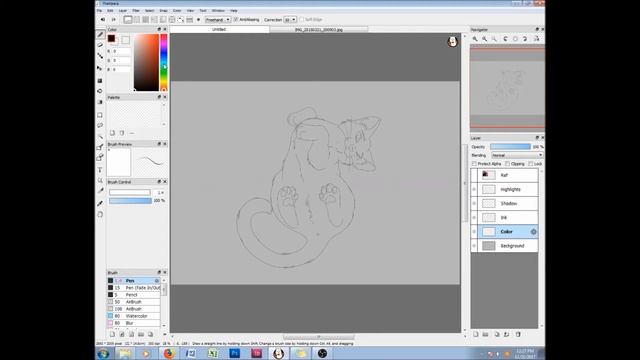Image resolution: width=640 pixels, height=360 pixels.
Task: Adjust the brush opacity slider in Brush Control
Action: pyautogui.click(x=130, y=201)
